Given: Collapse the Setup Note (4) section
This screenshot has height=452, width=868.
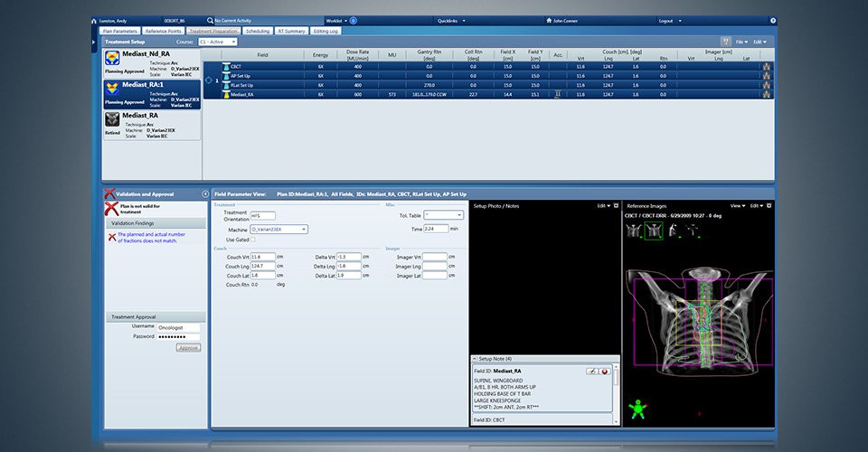Looking at the screenshot, I should (475, 359).
